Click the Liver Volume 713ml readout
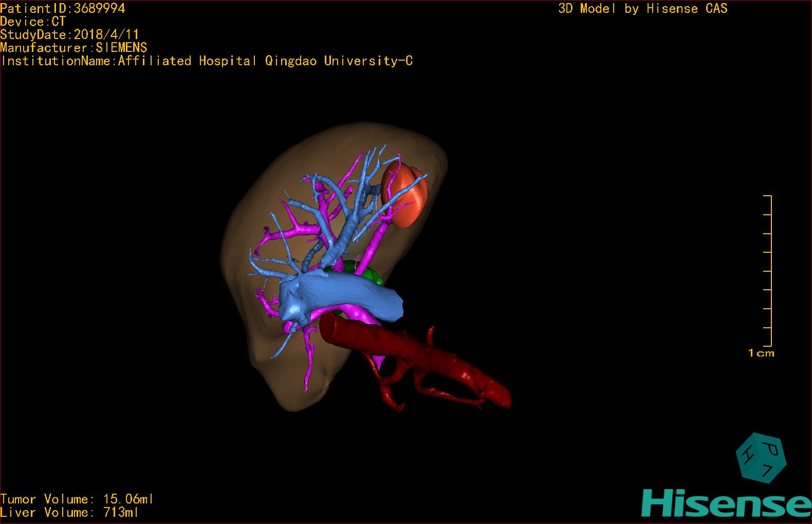This screenshot has width=812, height=524. [69, 513]
